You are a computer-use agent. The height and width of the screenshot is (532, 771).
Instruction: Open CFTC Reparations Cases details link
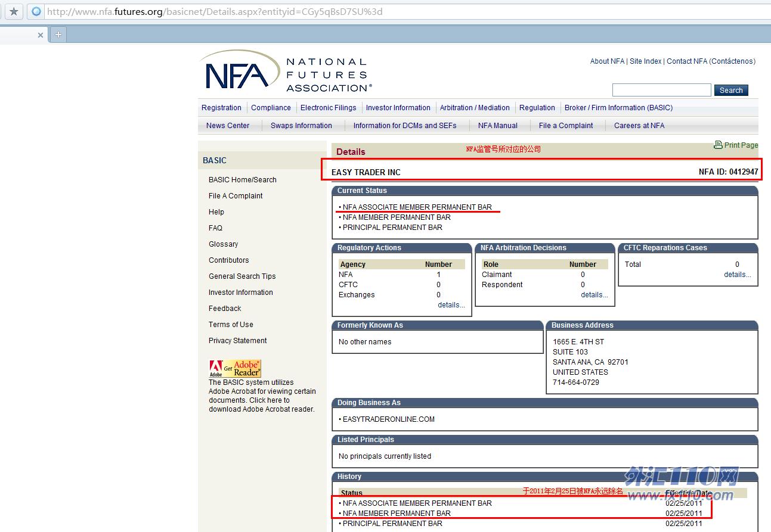[x=737, y=275]
